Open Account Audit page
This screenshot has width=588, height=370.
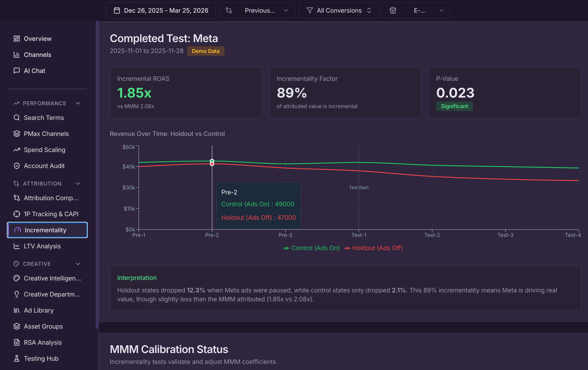tap(47, 166)
